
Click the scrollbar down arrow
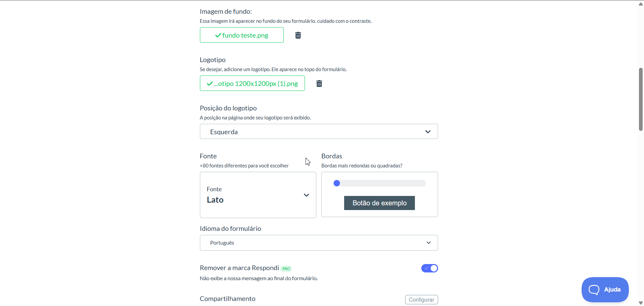click(x=641, y=303)
